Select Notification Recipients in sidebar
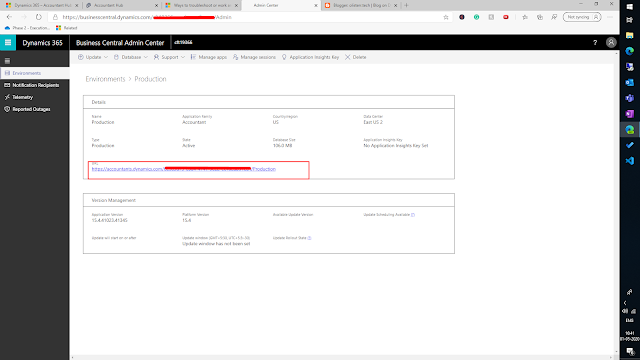The width and height of the screenshot is (640, 360). [35, 85]
